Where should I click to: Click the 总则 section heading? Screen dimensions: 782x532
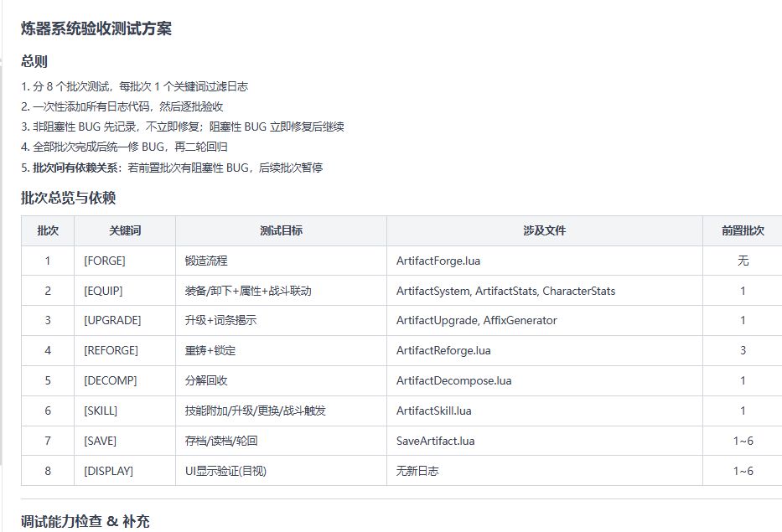click(x=34, y=61)
